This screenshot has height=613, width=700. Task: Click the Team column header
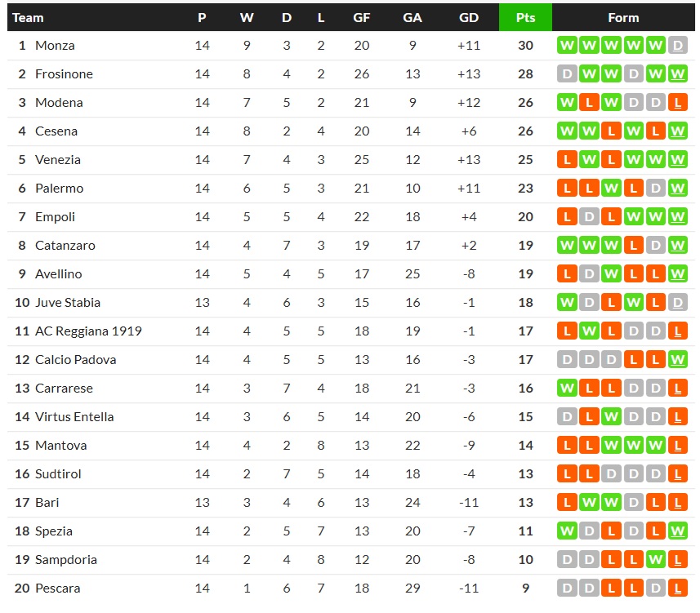pyautogui.click(x=29, y=18)
